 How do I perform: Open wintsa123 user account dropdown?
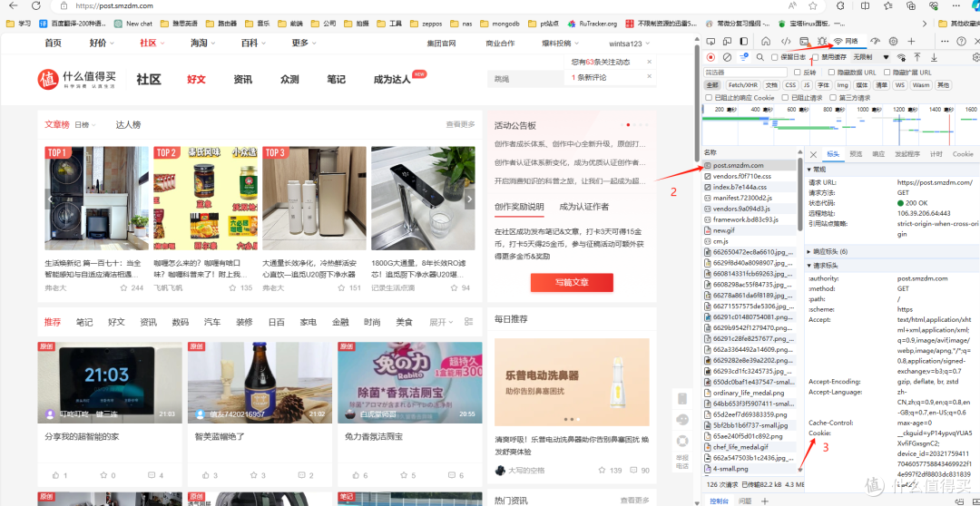630,44
